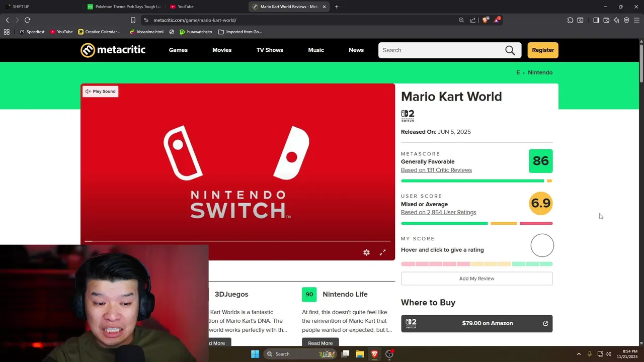Open a new browser tab

(x=337, y=7)
